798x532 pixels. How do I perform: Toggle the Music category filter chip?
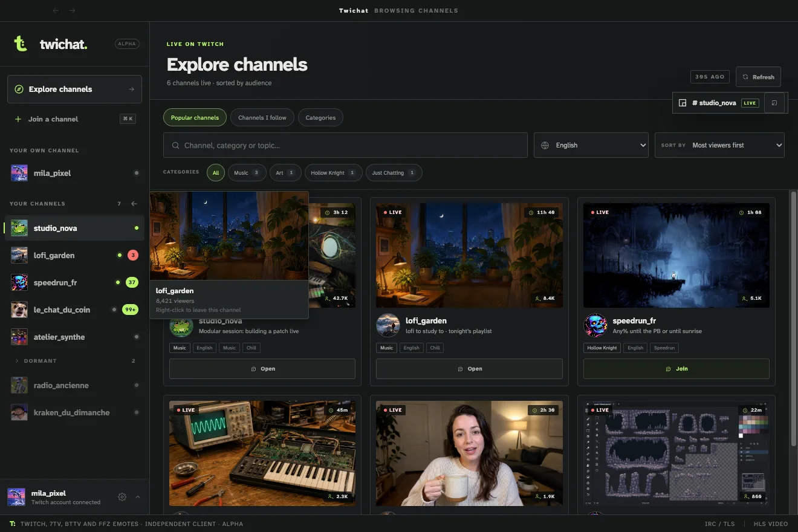coord(247,173)
